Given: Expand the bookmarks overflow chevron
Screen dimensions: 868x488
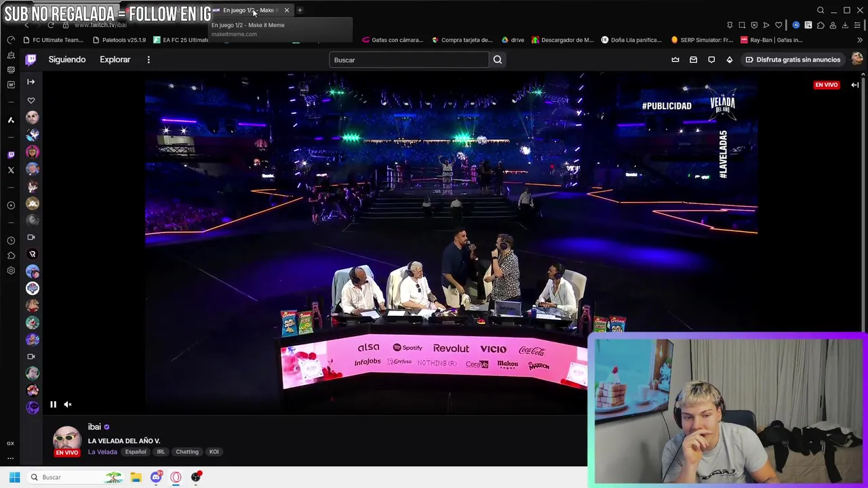Looking at the screenshot, I should 860,40.
